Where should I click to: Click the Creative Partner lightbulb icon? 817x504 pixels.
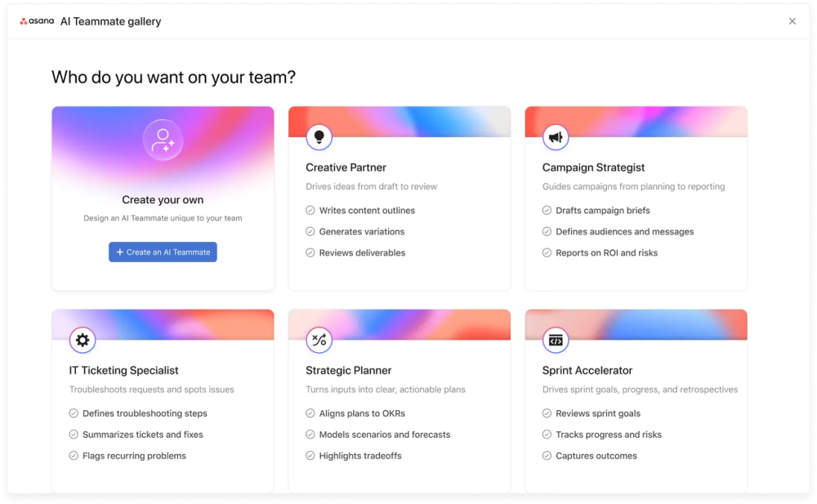click(319, 137)
